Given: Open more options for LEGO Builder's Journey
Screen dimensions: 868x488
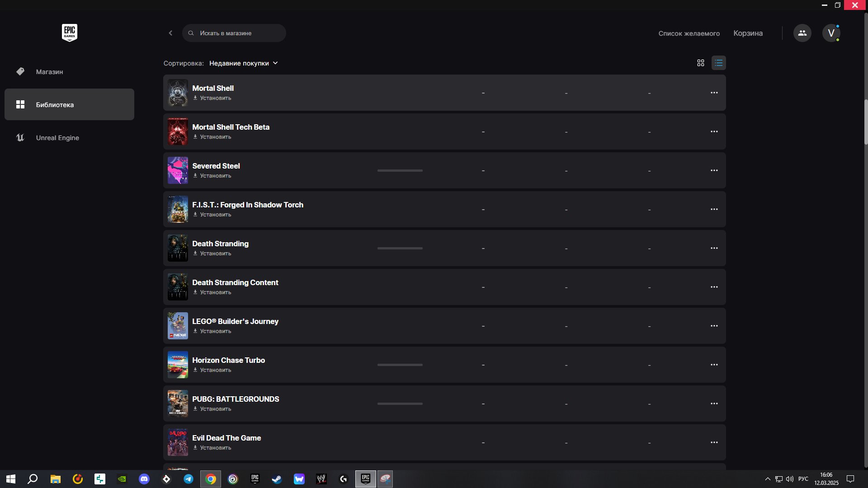Looking at the screenshot, I should [714, 326].
